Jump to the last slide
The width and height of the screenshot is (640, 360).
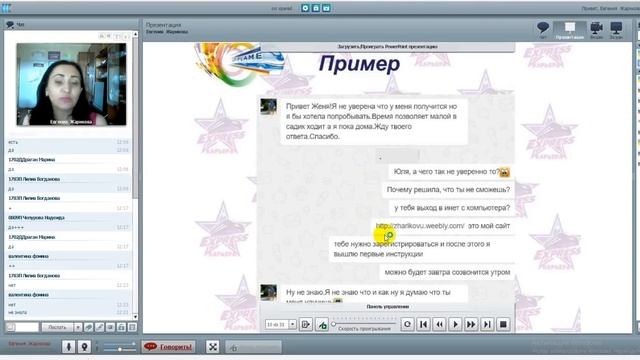pyautogui.click(x=487, y=324)
